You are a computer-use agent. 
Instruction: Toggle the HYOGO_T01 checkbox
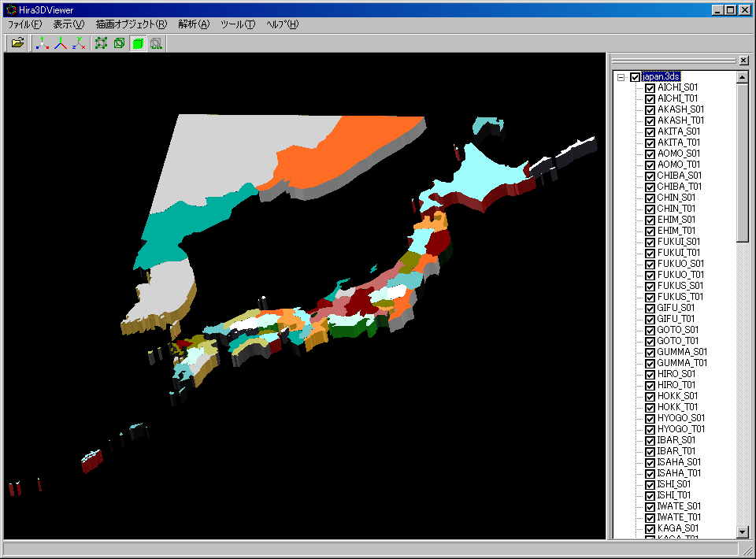pos(650,429)
